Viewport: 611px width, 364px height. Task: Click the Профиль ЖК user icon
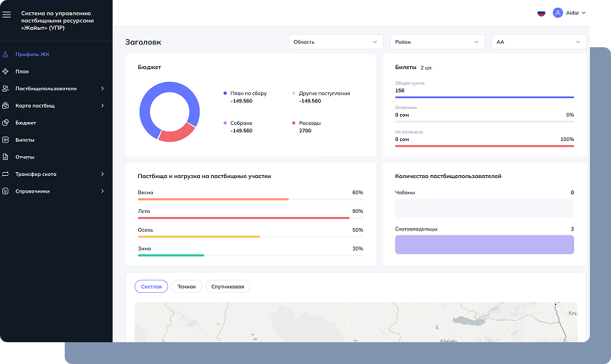[x=6, y=54]
